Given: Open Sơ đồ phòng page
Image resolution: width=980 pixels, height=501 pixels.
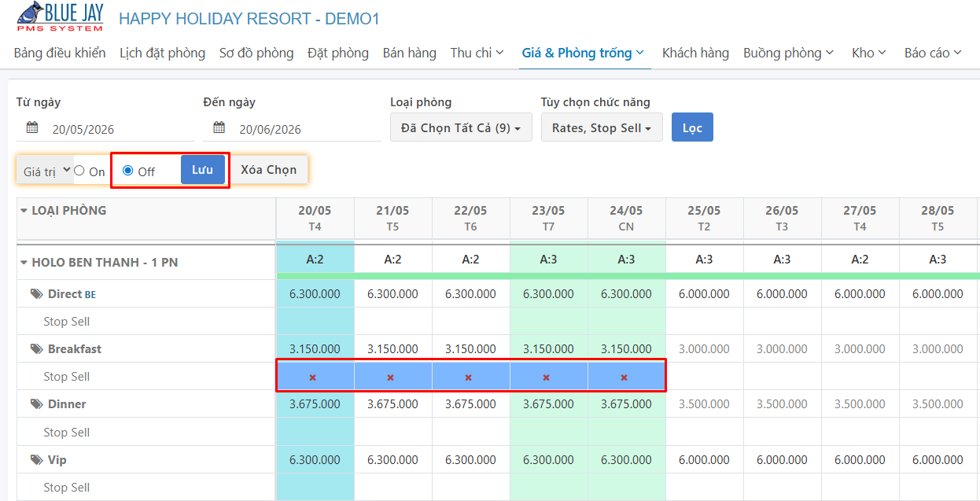Looking at the screenshot, I should [256, 53].
